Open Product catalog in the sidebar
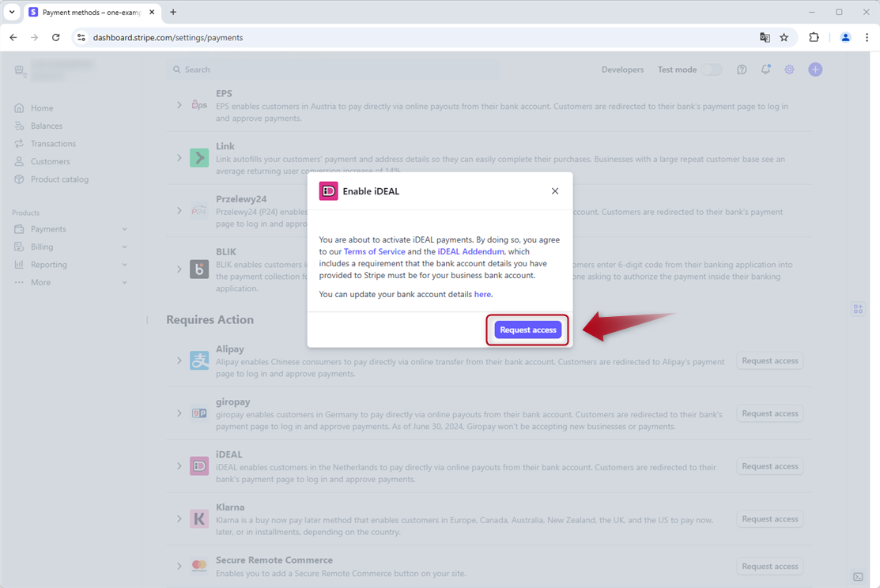 click(59, 179)
